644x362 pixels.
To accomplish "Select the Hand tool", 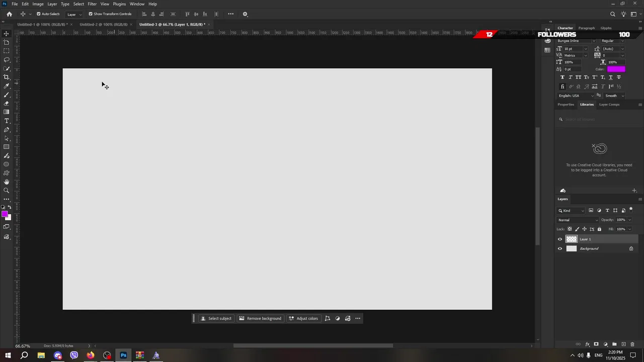I will pyautogui.click(x=7, y=182).
